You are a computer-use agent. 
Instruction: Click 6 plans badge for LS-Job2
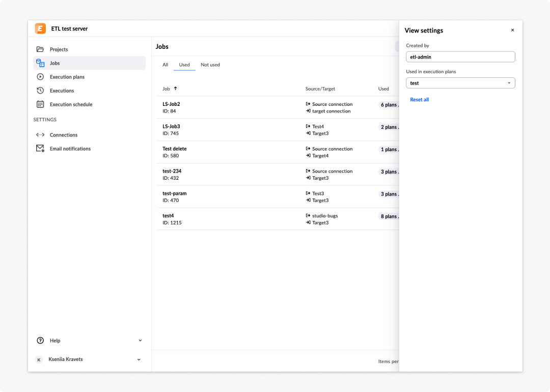point(389,104)
